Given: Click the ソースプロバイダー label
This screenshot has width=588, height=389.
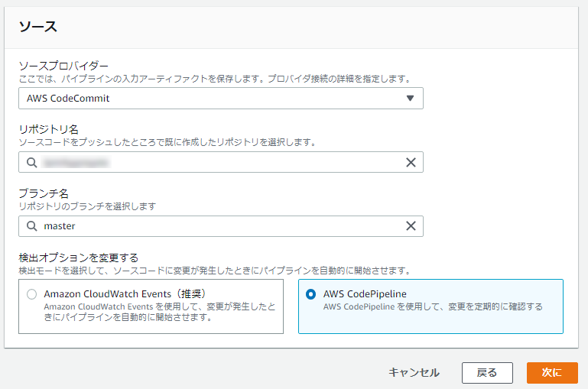Looking at the screenshot, I should [63, 66].
